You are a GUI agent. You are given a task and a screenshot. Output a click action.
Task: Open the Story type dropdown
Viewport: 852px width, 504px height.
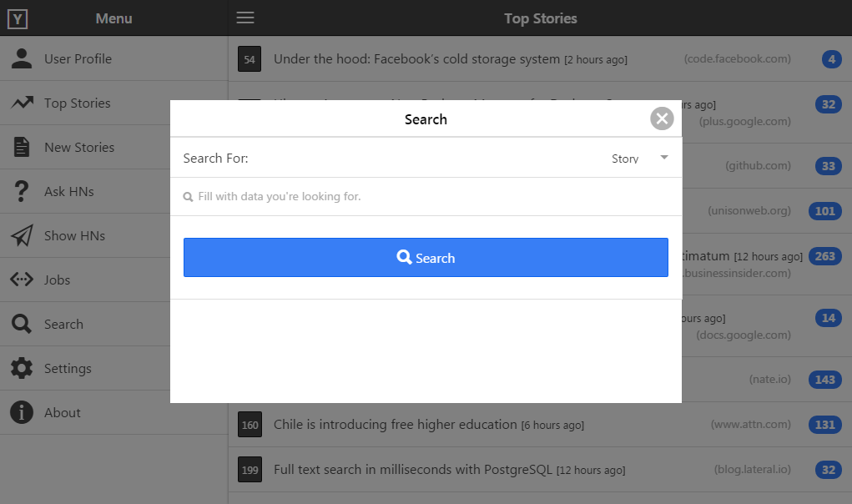[638, 158]
